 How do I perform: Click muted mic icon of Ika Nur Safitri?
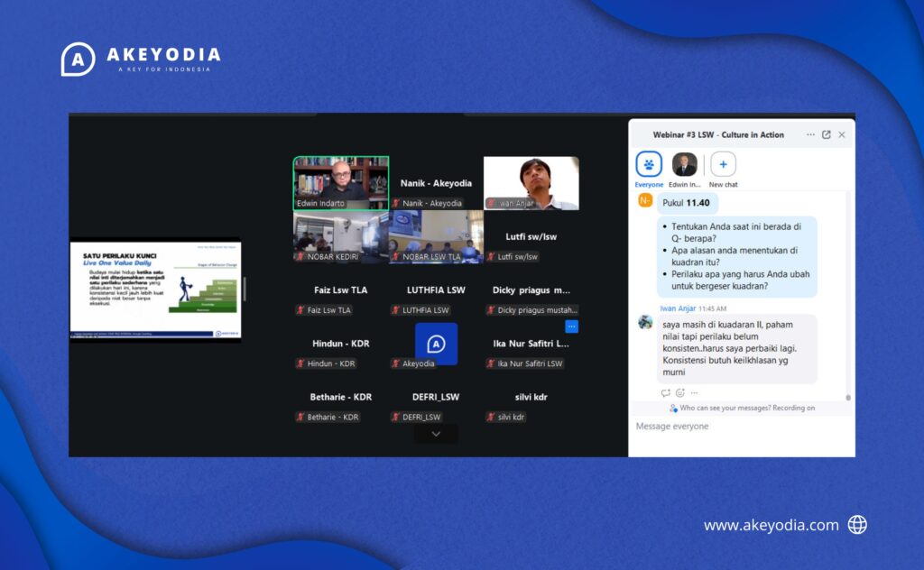[491, 363]
